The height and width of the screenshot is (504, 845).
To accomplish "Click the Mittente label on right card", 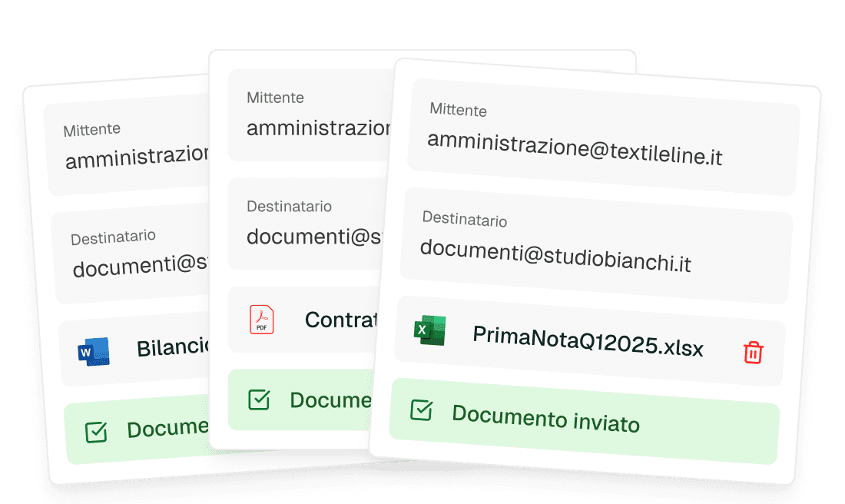I will click(x=458, y=109).
